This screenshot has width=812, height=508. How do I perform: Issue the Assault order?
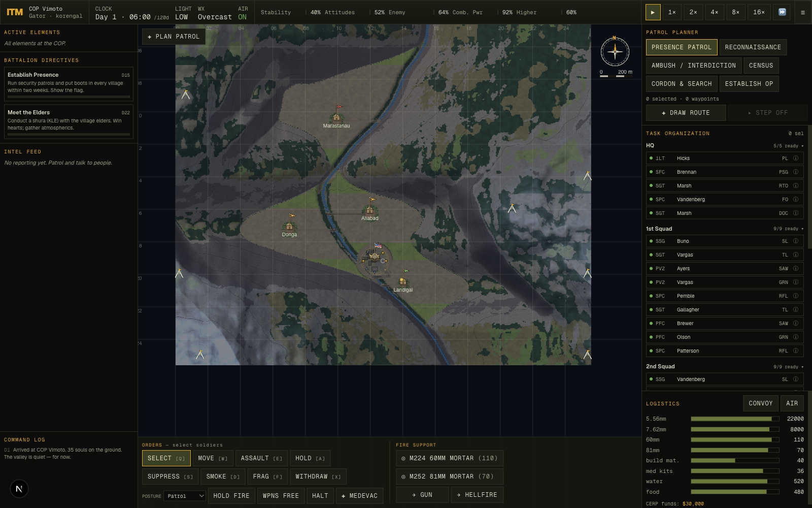pos(262,458)
